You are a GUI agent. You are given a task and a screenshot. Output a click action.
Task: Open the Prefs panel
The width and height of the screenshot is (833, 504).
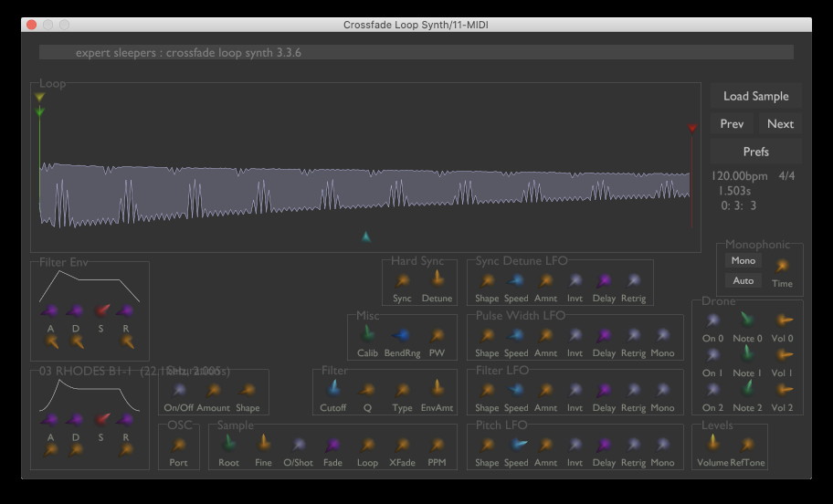[x=755, y=152]
